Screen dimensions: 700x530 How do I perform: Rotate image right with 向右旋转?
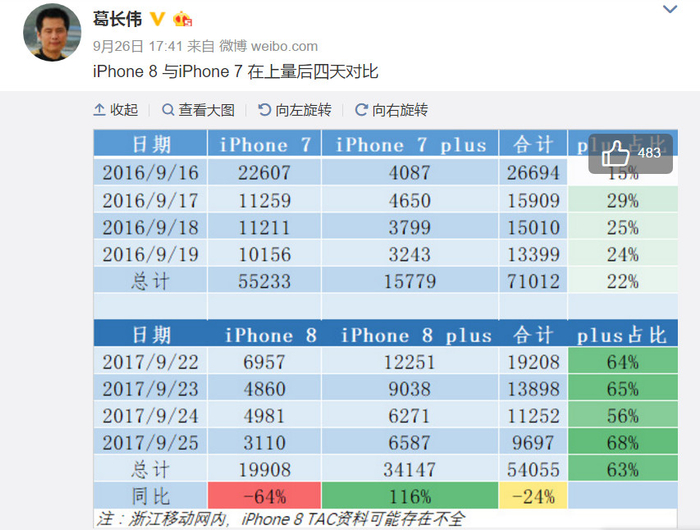click(x=392, y=110)
